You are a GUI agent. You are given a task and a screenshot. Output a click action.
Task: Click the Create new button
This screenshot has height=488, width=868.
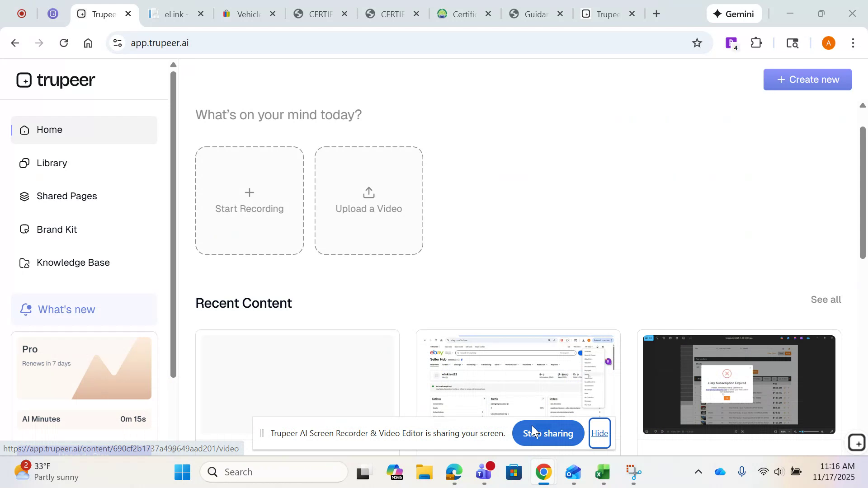tap(807, 79)
